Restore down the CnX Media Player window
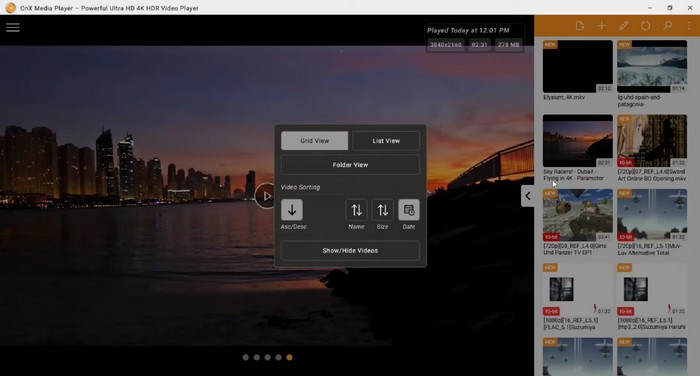The image size is (700, 376). [670, 8]
